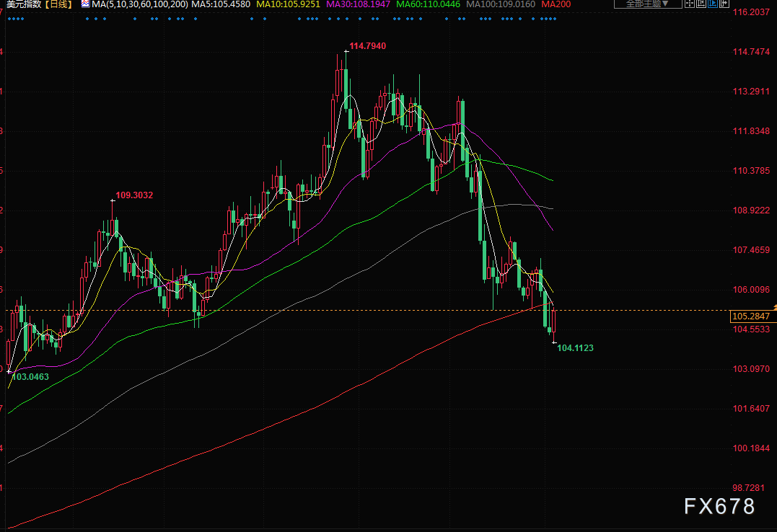Click the 101.6407 price axis label
Screen dimensions: 777x532
tap(751, 408)
